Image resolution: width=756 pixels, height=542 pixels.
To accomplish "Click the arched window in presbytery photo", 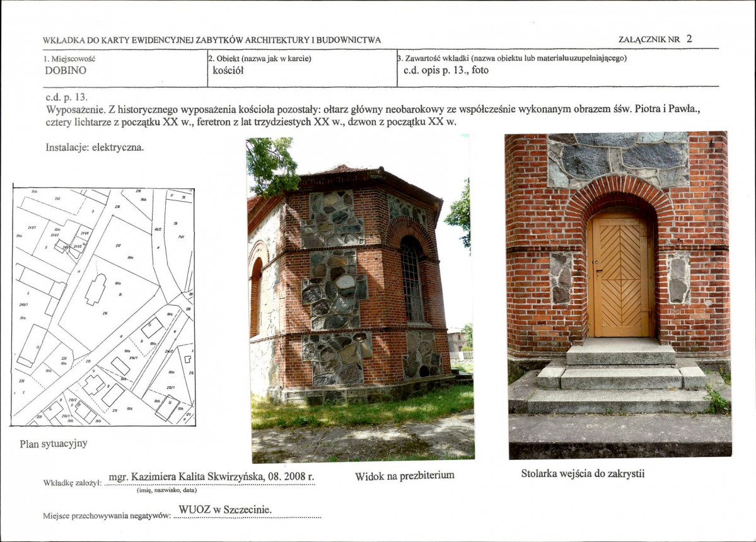I will click(412, 279).
